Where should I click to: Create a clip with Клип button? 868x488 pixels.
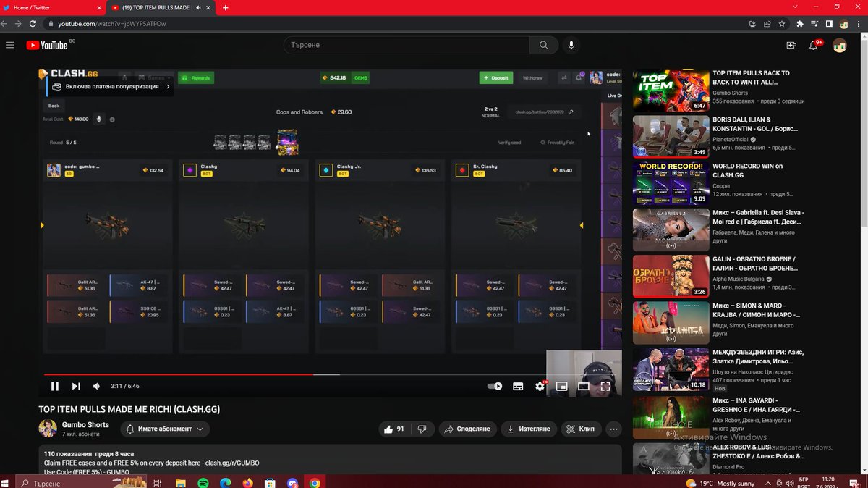coord(581,429)
